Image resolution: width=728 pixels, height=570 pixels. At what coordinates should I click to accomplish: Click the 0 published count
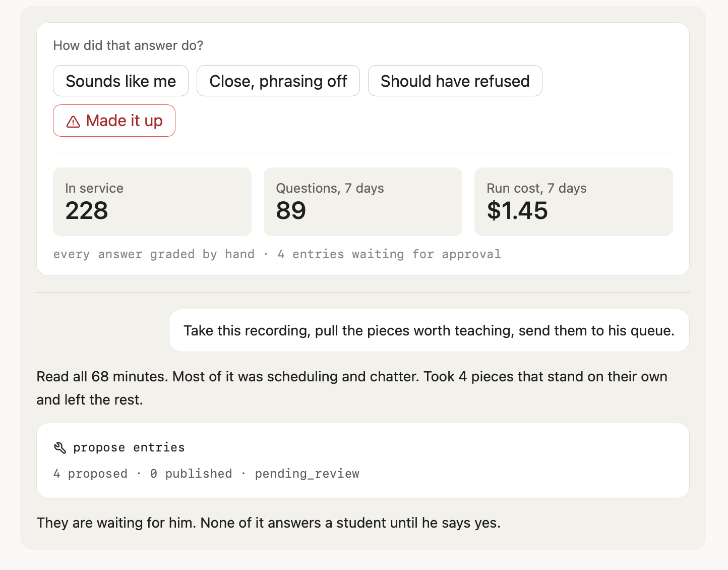click(191, 474)
